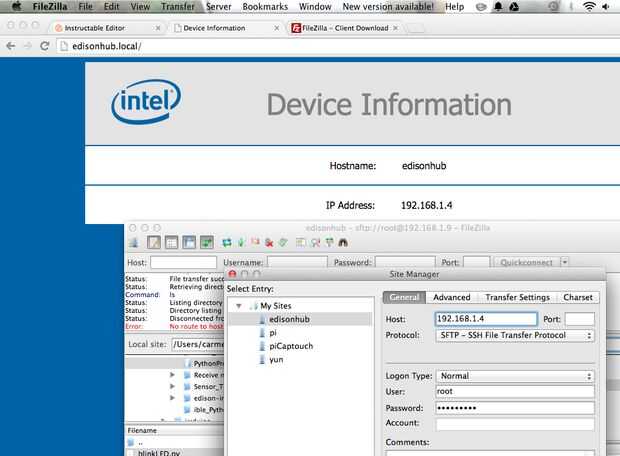Screen dimensions: 620x456
Task: Click the browser reload page icon
Action: click(x=45, y=46)
